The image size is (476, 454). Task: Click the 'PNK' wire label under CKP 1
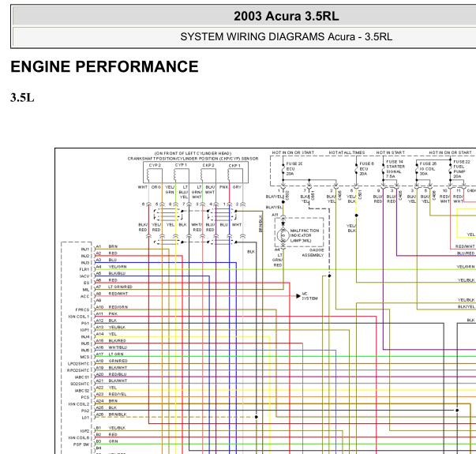pyautogui.click(x=223, y=187)
